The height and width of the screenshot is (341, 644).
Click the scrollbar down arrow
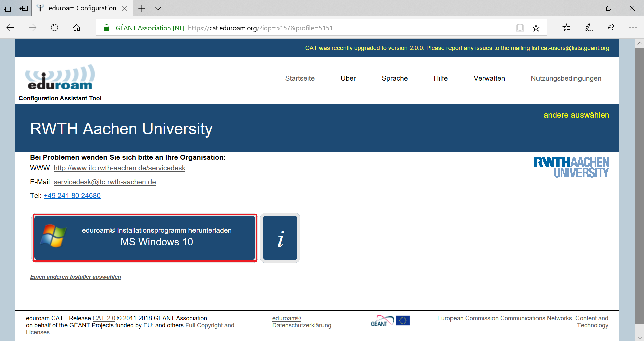pos(640,337)
